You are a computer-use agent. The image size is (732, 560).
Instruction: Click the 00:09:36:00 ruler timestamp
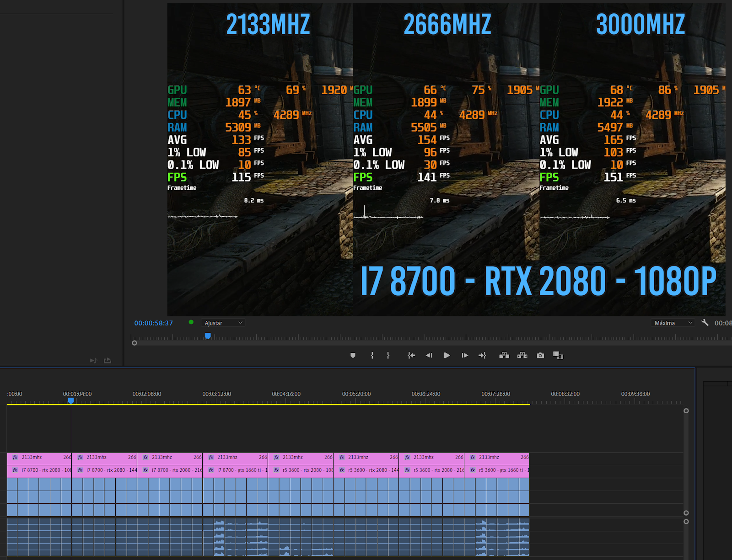[x=635, y=394]
